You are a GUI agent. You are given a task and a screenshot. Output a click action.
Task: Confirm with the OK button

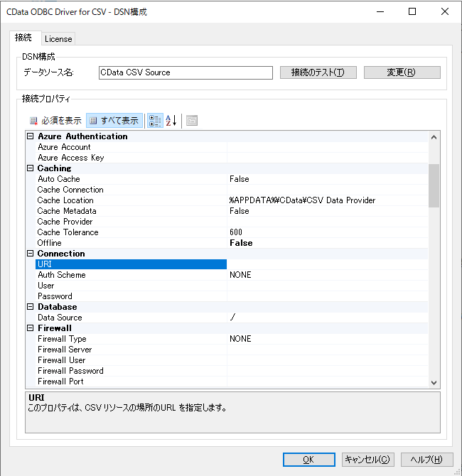click(x=309, y=460)
